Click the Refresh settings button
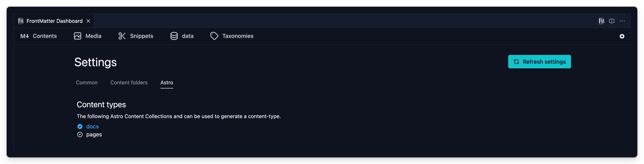The height and width of the screenshot is (164, 644). [539, 61]
